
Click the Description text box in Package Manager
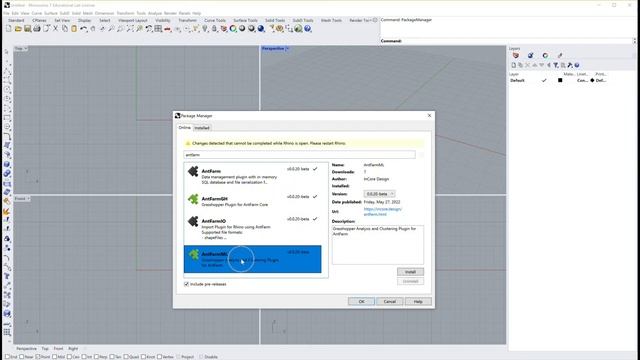[378, 244]
